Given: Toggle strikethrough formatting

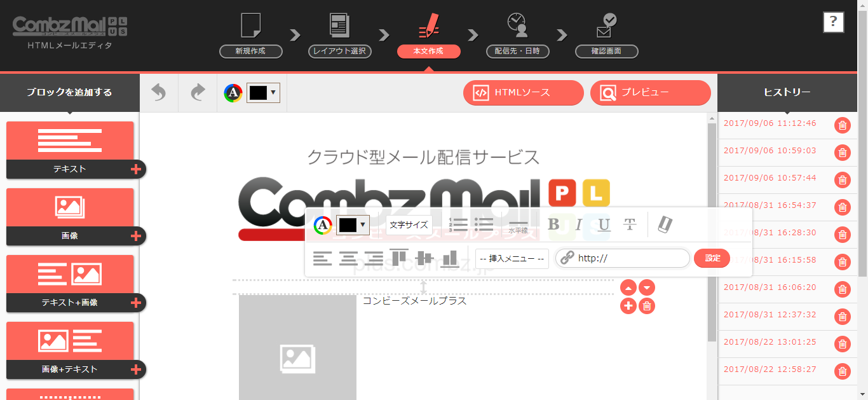Looking at the screenshot, I should click(629, 224).
